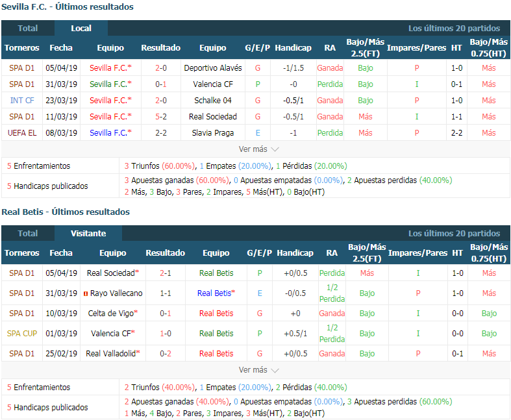511x420 pixels.
Task: Click G/E/P header in Real Betis table
Action: tap(260, 253)
